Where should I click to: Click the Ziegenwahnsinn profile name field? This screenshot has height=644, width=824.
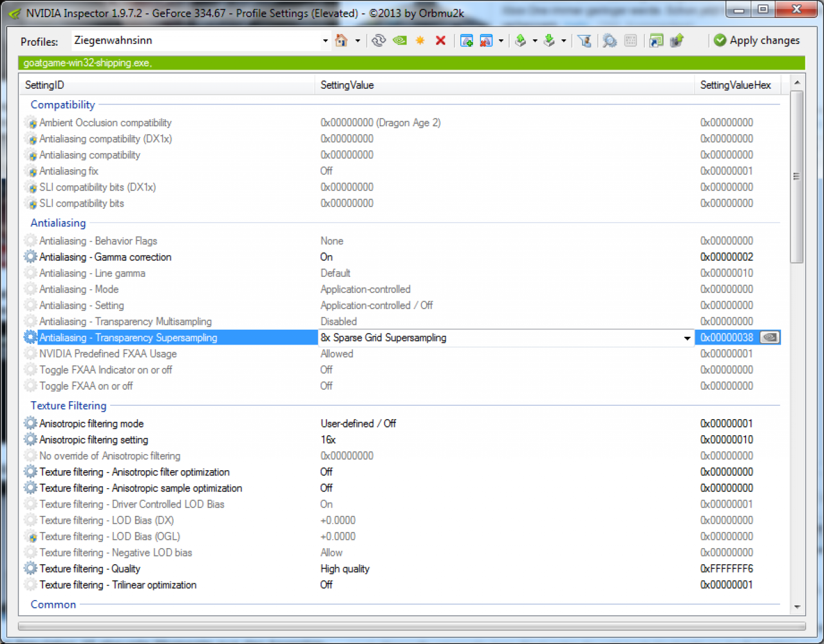196,41
